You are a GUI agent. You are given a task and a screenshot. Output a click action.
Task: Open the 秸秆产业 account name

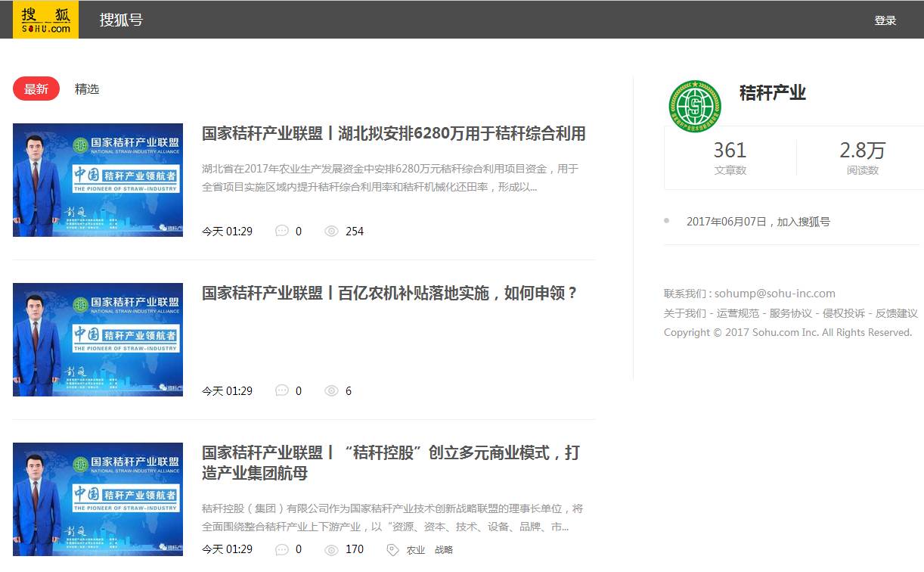click(x=773, y=93)
